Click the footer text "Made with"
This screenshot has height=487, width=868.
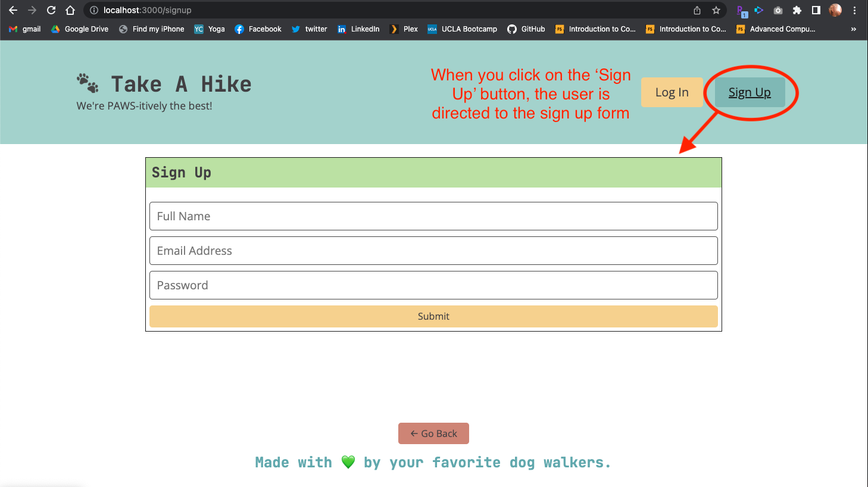coord(294,463)
